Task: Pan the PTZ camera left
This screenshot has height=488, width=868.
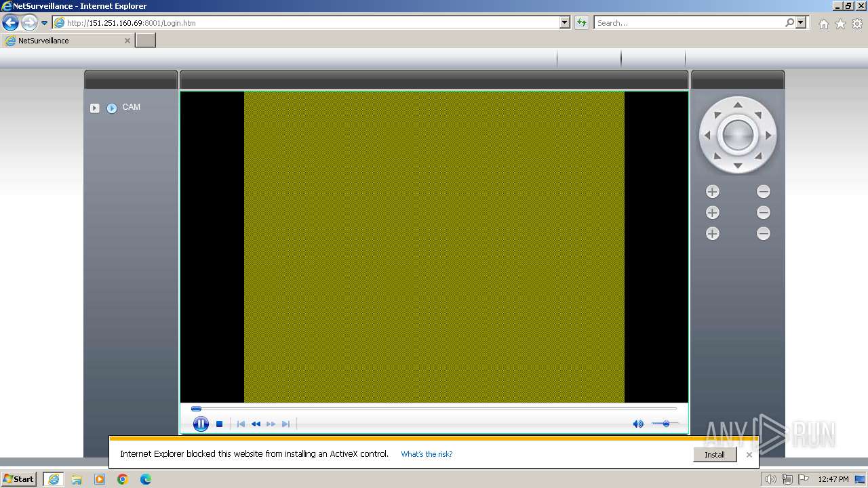Action: click(707, 135)
